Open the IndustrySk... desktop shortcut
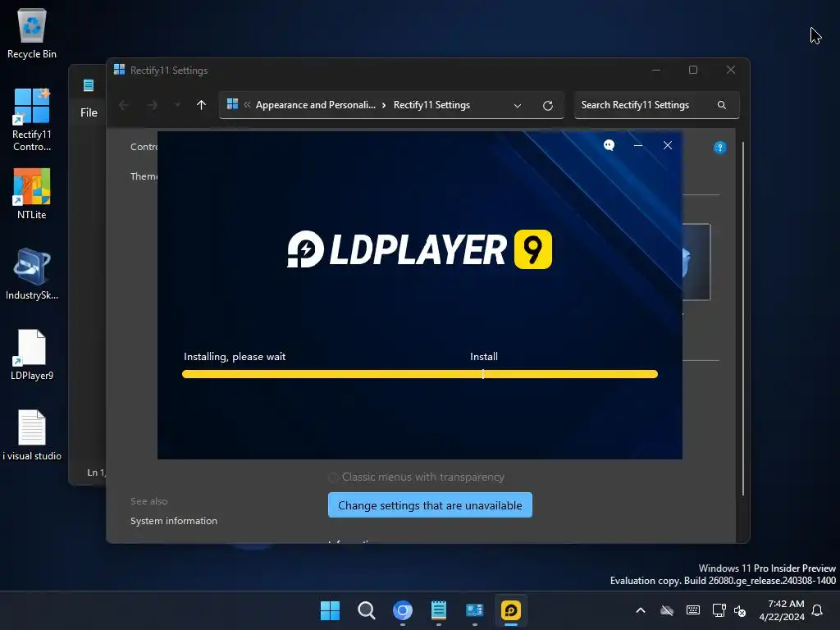 32,274
